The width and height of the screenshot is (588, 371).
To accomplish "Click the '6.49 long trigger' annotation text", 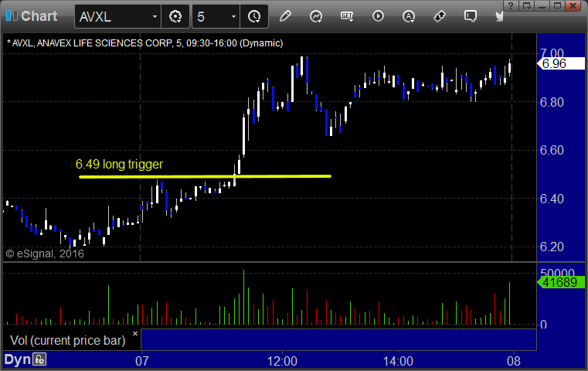I will pos(119,165).
